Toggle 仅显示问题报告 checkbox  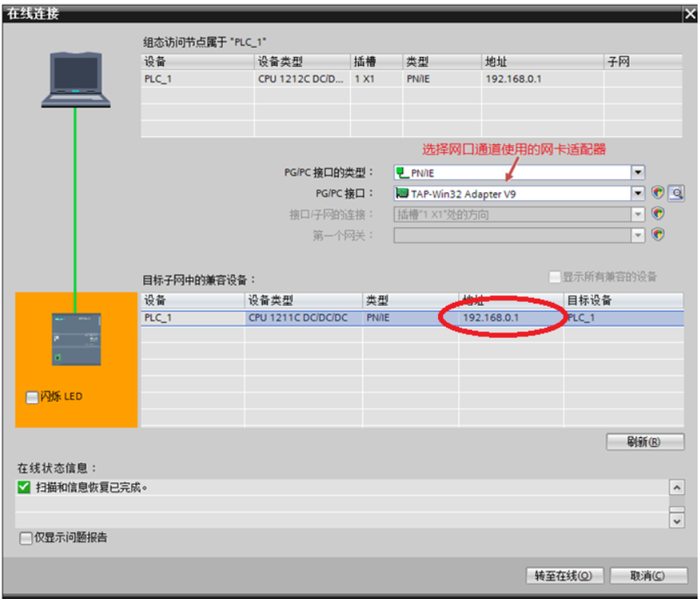(26, 538)
